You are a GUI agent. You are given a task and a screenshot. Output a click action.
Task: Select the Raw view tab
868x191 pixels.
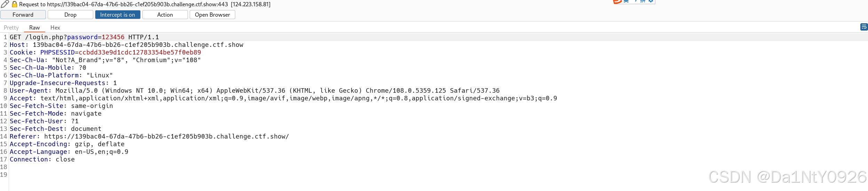[x=34, y=27]
